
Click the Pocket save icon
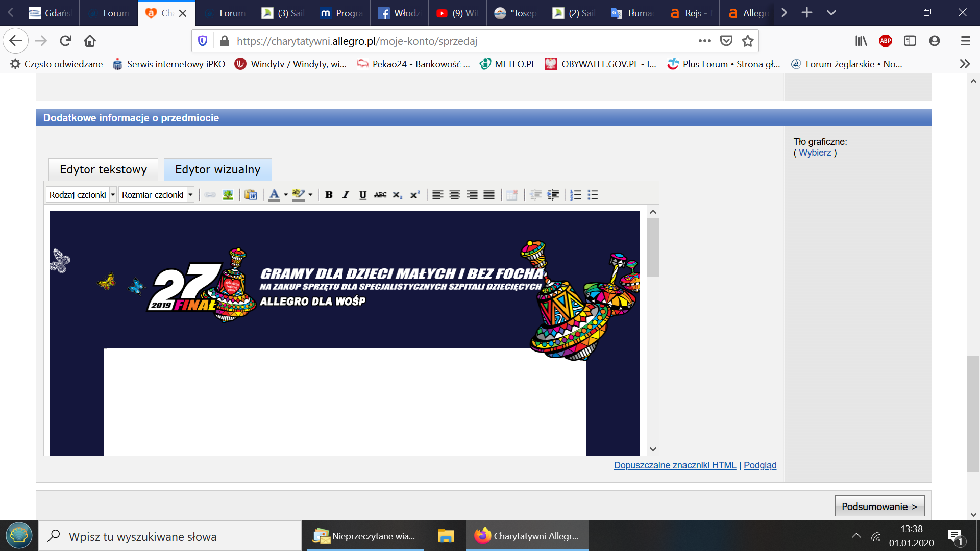click(726, 41)
